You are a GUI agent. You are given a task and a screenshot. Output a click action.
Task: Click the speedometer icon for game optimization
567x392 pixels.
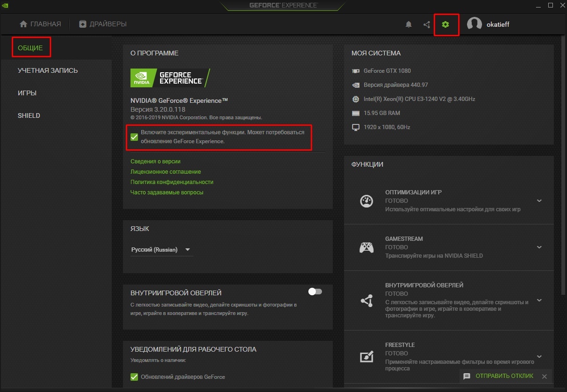coord(367,201)
